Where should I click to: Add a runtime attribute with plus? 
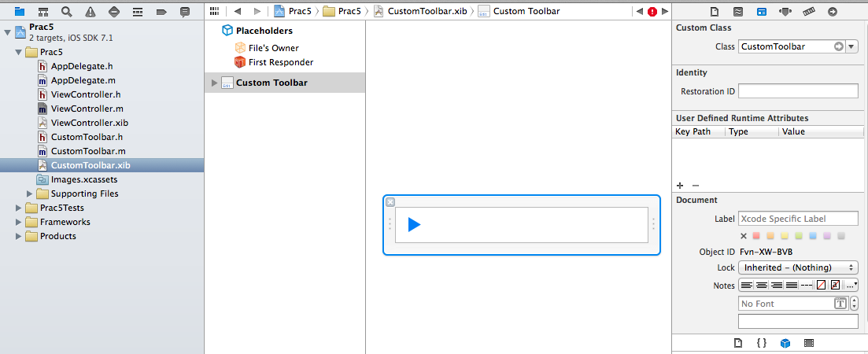[x=680, y=186]
